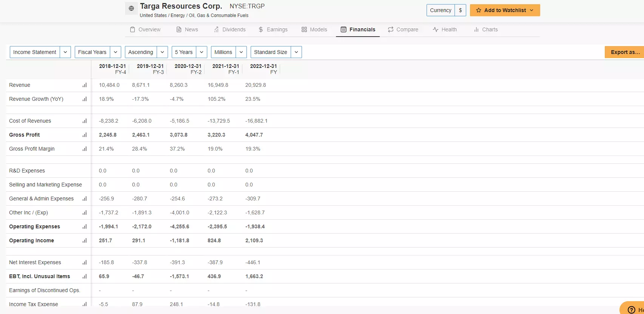Click the R&D Expenses row label
The width and height of the screenshot is (644, 314).
(27, 171)
